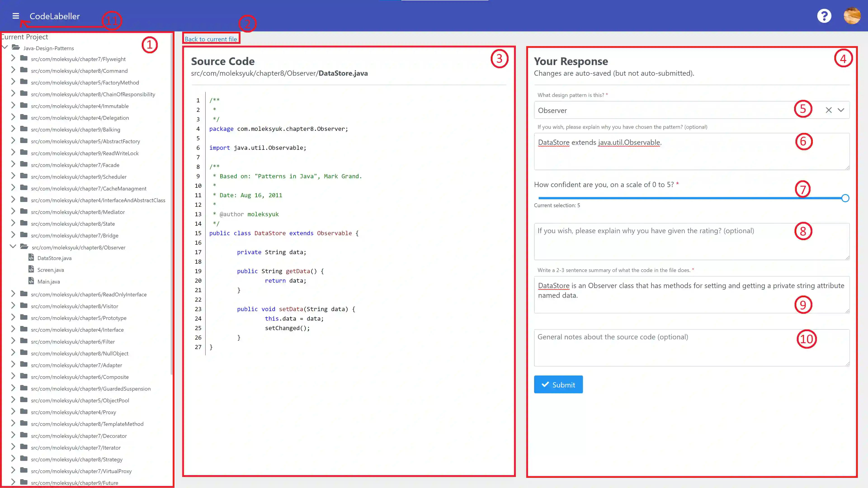Click the Java-Design-Patterns open folder icon
The image size is (868, 488).
pos(16,47)
